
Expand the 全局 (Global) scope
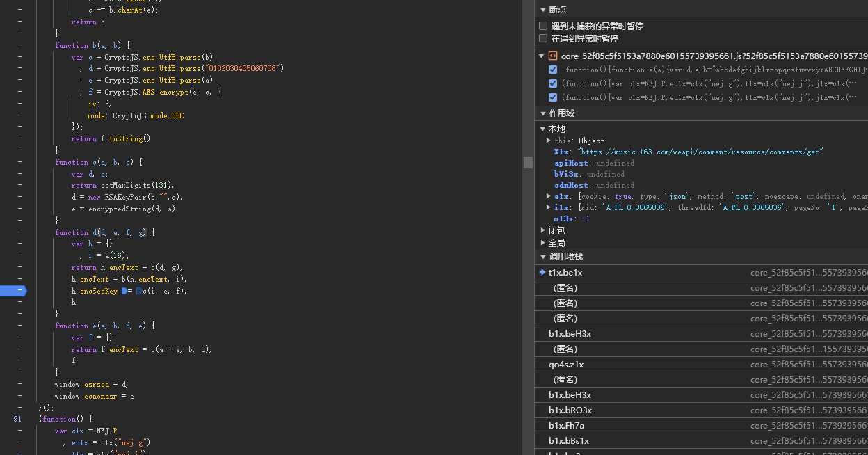click(543, 243)
